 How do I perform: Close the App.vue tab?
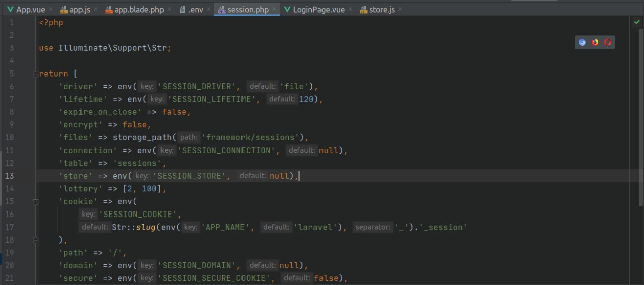point(51,10)
